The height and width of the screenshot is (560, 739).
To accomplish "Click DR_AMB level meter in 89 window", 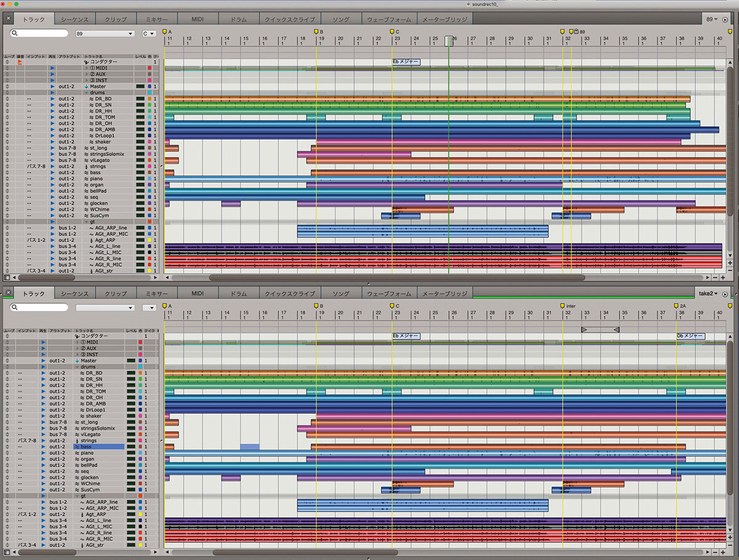I will (x=140, y=130).
